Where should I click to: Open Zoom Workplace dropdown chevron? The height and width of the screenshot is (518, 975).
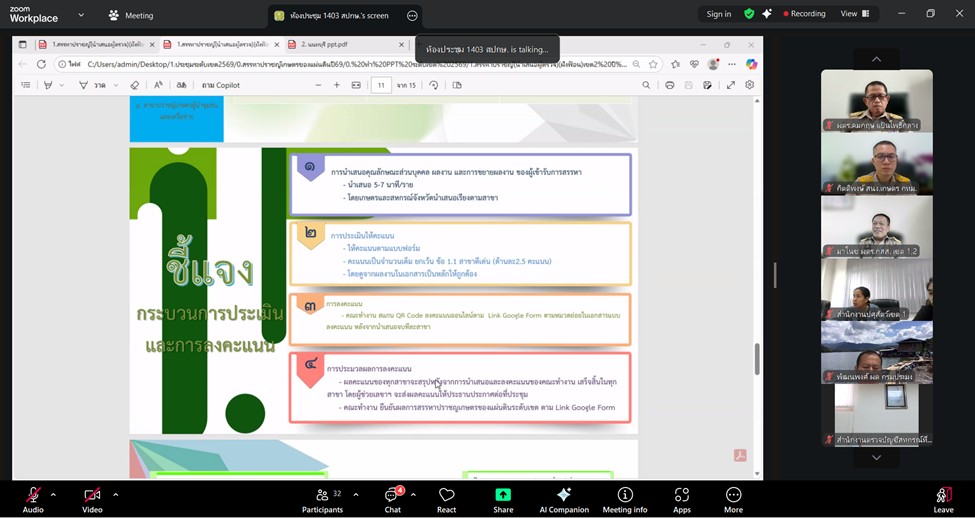(x=81, y=15)
